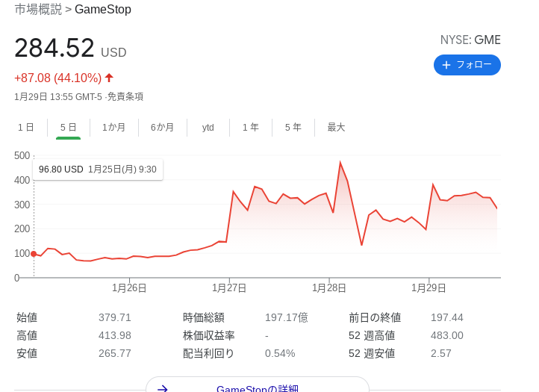Click the GameStop breadcrumb text
Screen dimensions: 539x392
[103, 9]
